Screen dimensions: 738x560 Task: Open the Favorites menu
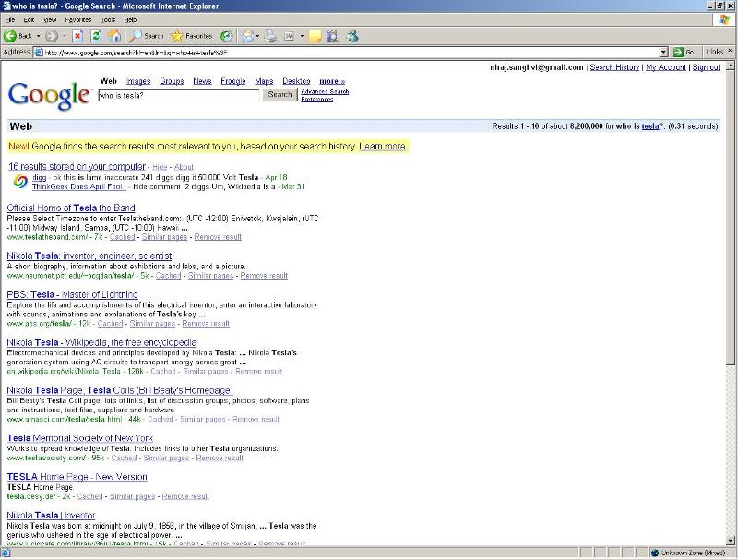[x=77, y=19]
